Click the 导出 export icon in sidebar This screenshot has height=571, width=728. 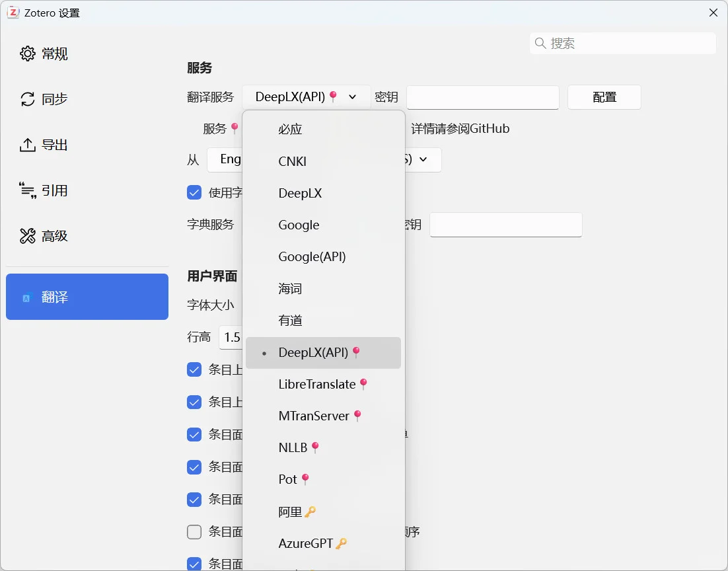(x=27, y=145)
